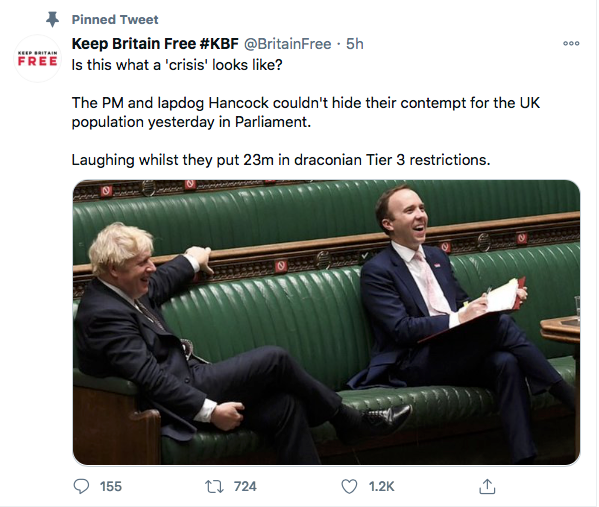This screenshot has height=507, width=599.
Task: Click the 5h timestamp of the tweet
Action: coord(355,44)
